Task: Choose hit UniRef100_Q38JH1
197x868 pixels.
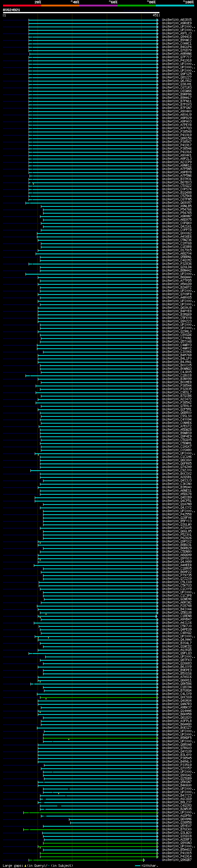Action: [177, 84]
